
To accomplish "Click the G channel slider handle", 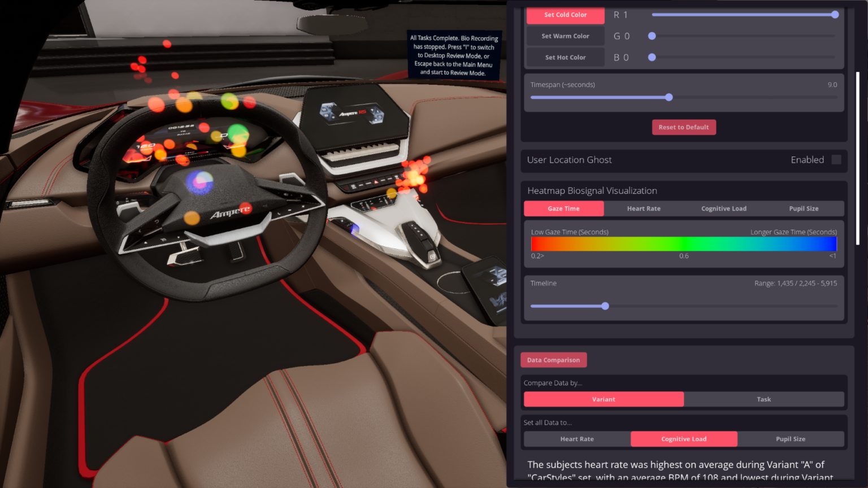I will 652,36.
